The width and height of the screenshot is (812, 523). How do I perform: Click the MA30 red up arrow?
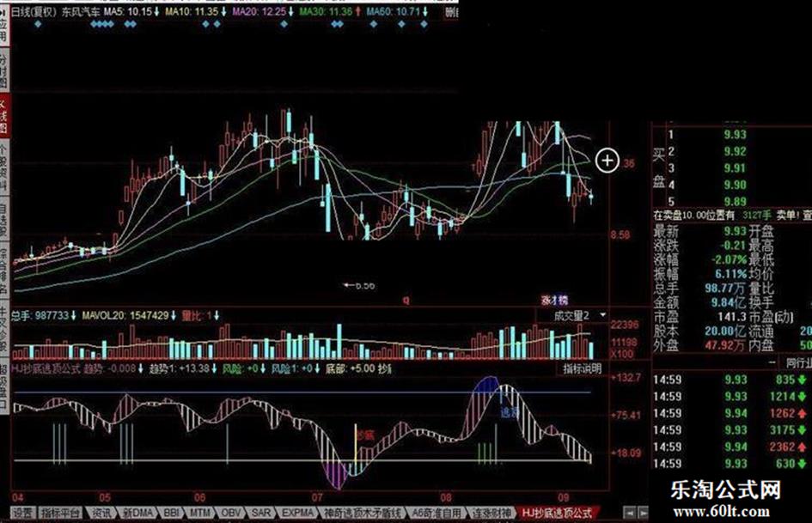(x=357, y=11)
